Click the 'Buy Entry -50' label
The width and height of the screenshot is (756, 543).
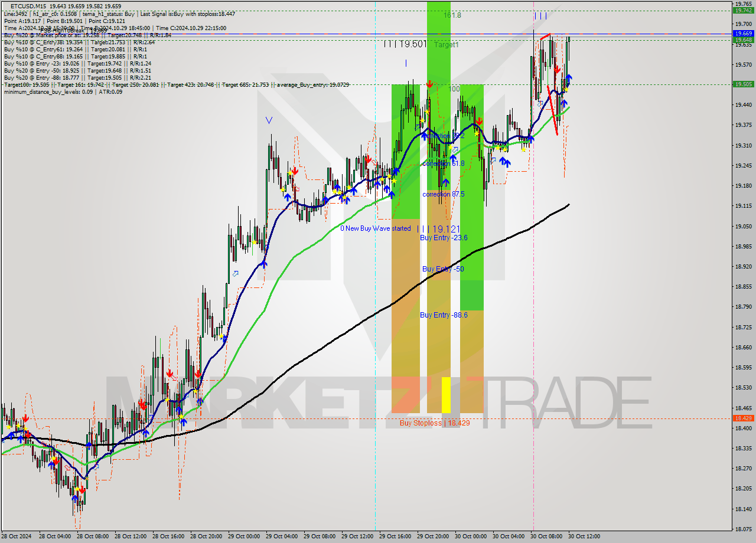click(443, 269)
